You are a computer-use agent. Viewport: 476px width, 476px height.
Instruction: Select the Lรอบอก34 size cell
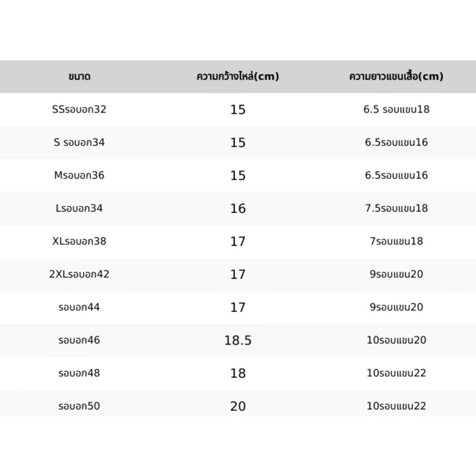click(x=79, y=208)
